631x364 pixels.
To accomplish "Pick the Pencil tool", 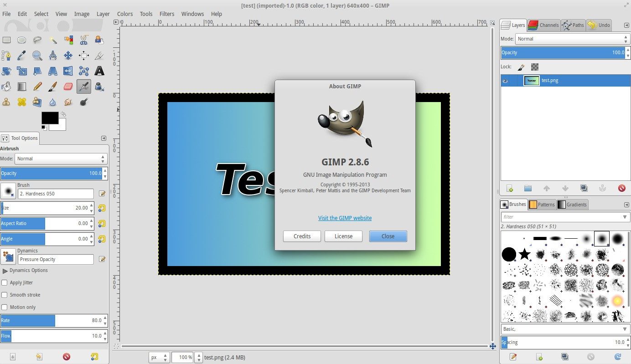I will click(x=37, y=86).
